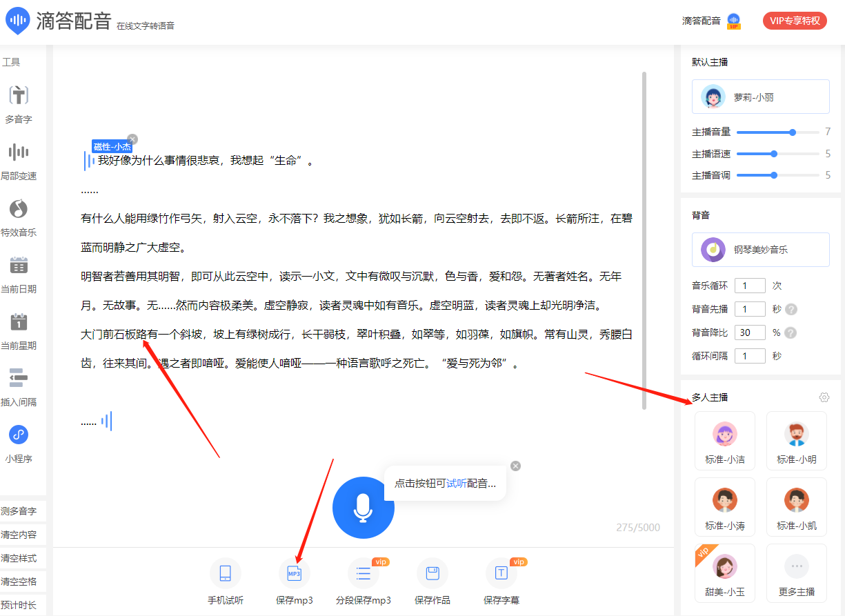Click the text editor vertical scrollbar
Viewport: 845px width, 616px height.
point(645,240)
